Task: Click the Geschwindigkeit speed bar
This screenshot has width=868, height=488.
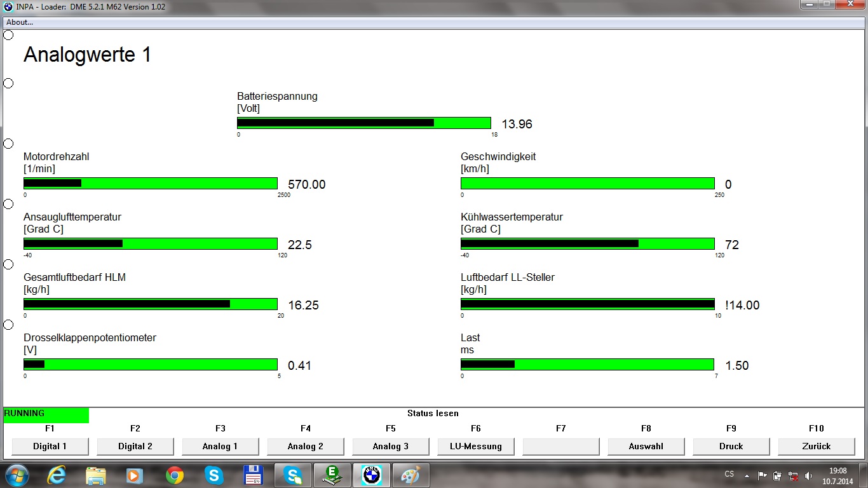Action: (x=588, y=184)
